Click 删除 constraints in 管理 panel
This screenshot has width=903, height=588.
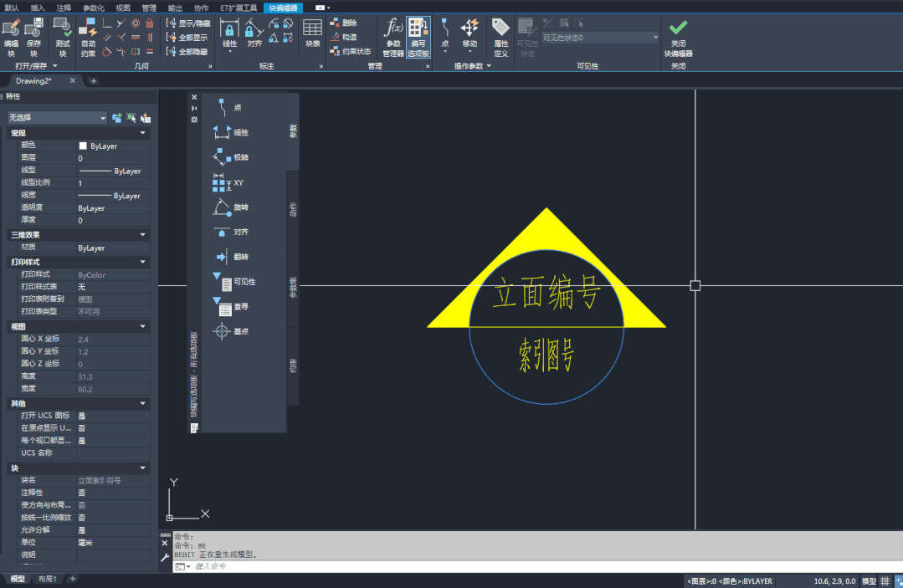(343, 23)
